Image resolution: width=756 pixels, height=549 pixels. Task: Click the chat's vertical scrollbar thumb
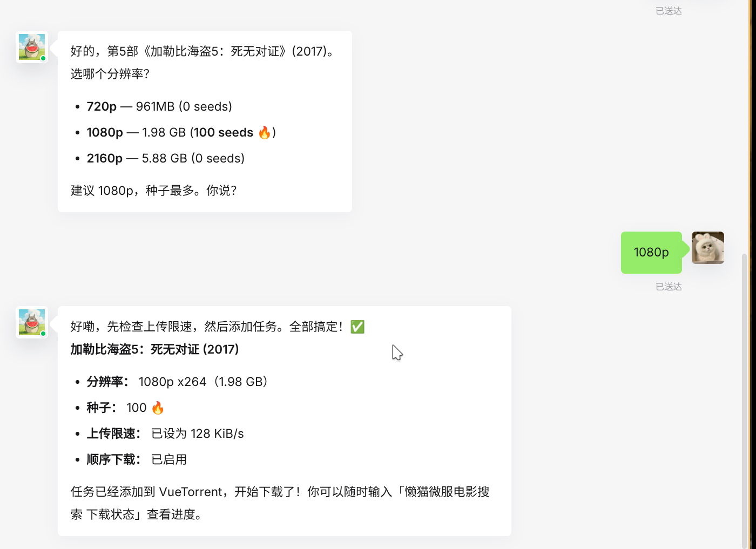tap(745, 399)
